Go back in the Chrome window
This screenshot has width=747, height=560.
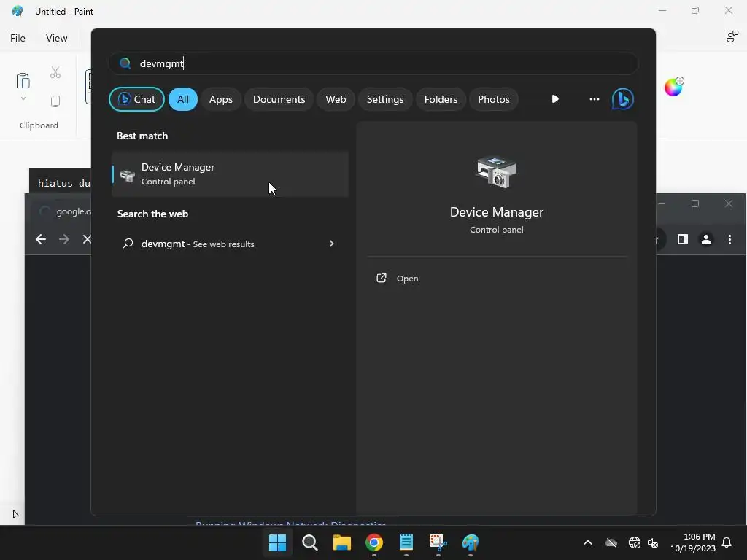41,239
